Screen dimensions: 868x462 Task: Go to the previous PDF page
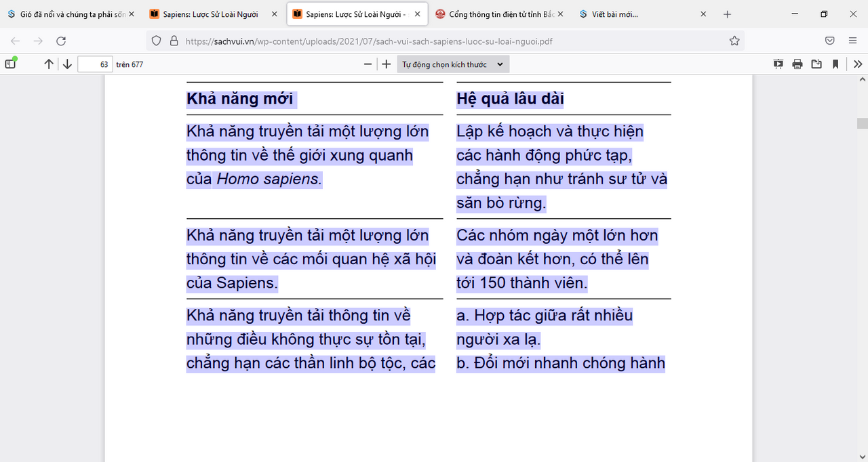pos(49,64)
